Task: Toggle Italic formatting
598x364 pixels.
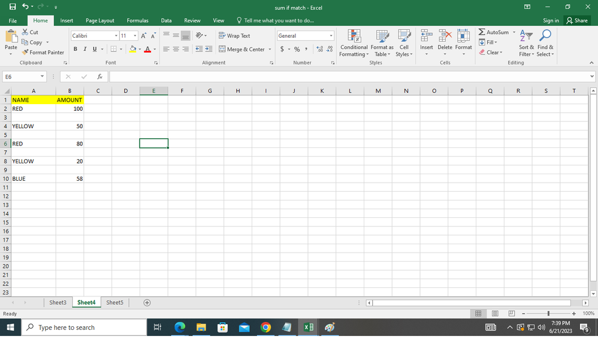Action: (x=85, y=49)
